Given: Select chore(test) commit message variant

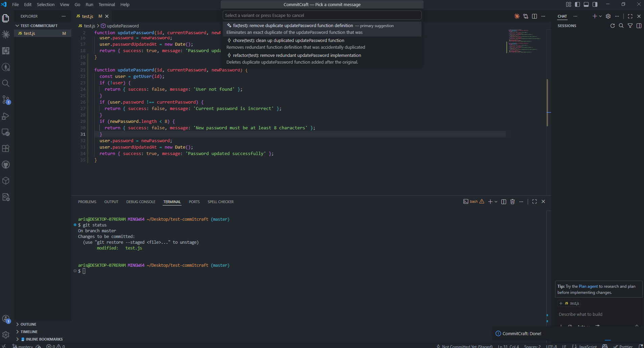Looking at the screenshot, I should pyautogui.click(x=322, y=44).
